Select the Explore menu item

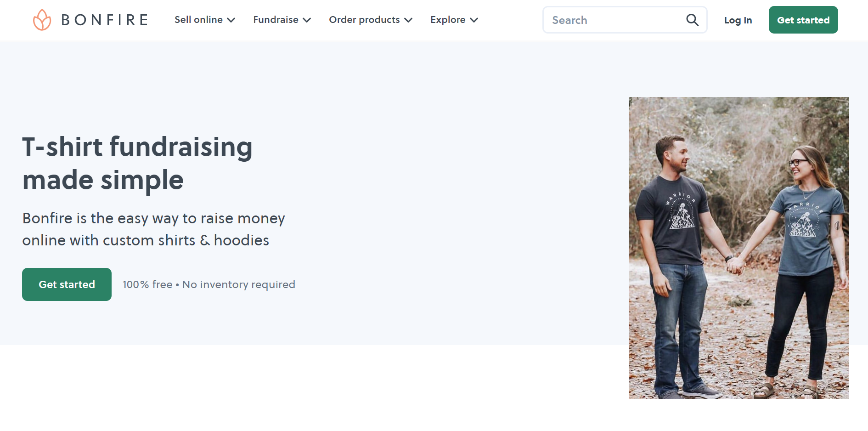click(x=448, y=20)
